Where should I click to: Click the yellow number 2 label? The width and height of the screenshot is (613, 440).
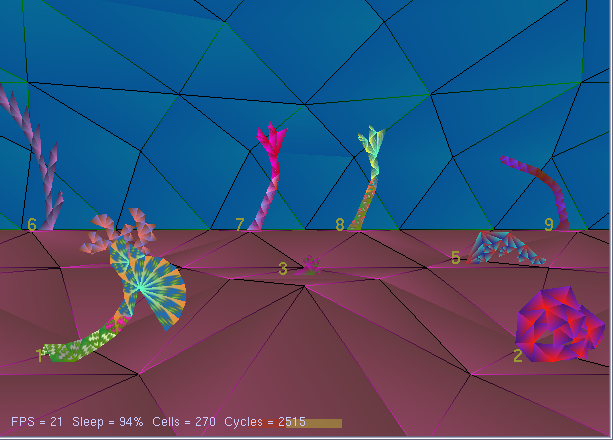point(517,355)
